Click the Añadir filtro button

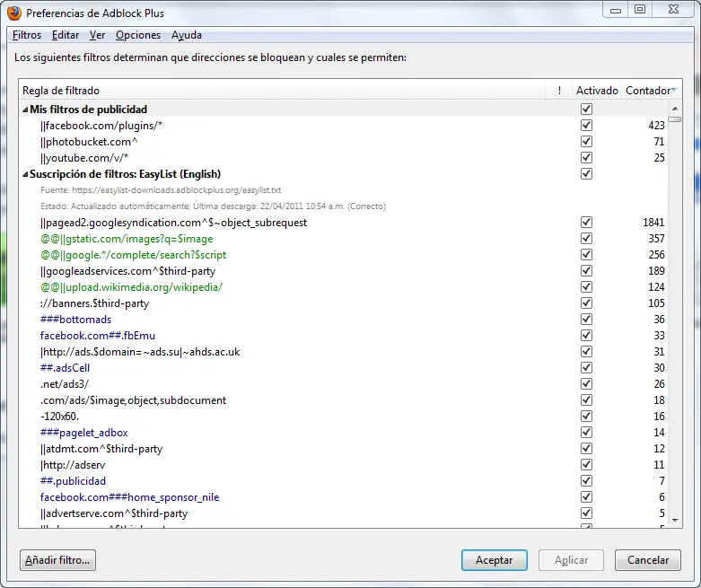pos(57,560)
